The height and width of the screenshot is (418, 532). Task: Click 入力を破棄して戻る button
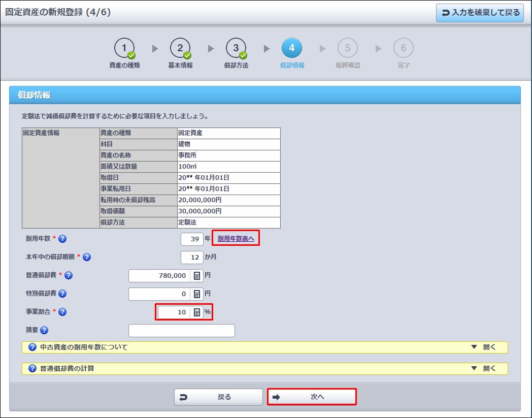tap(480, 13)
